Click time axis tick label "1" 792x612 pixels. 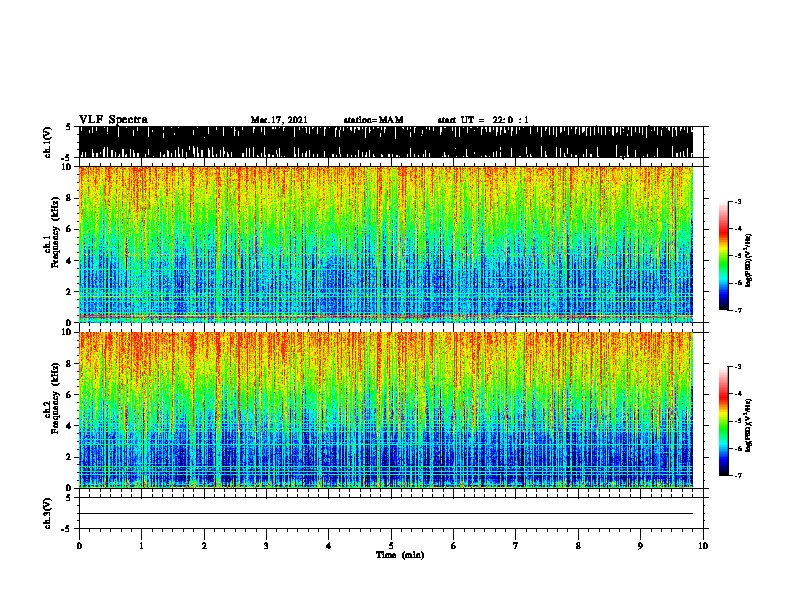141,546
